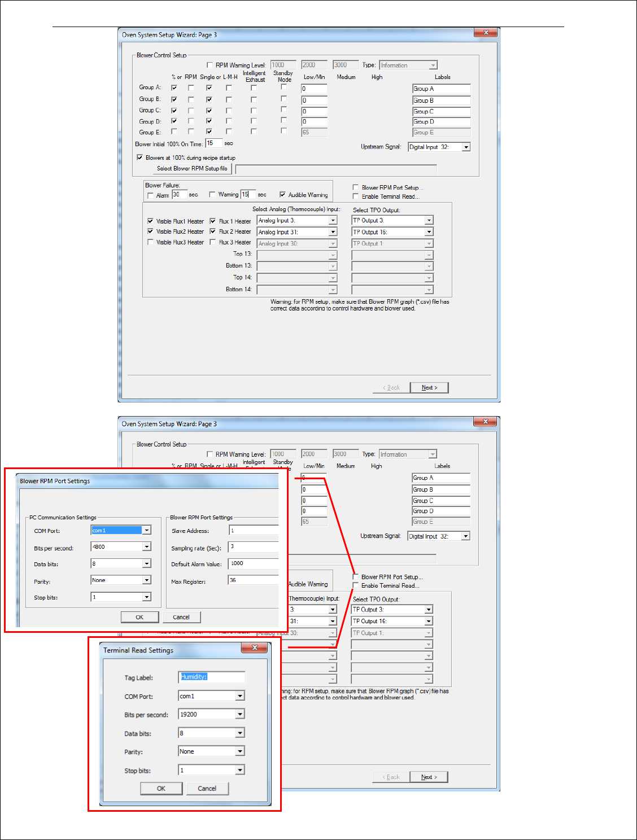Click Warning seconds field showing 15

point(248,194)
